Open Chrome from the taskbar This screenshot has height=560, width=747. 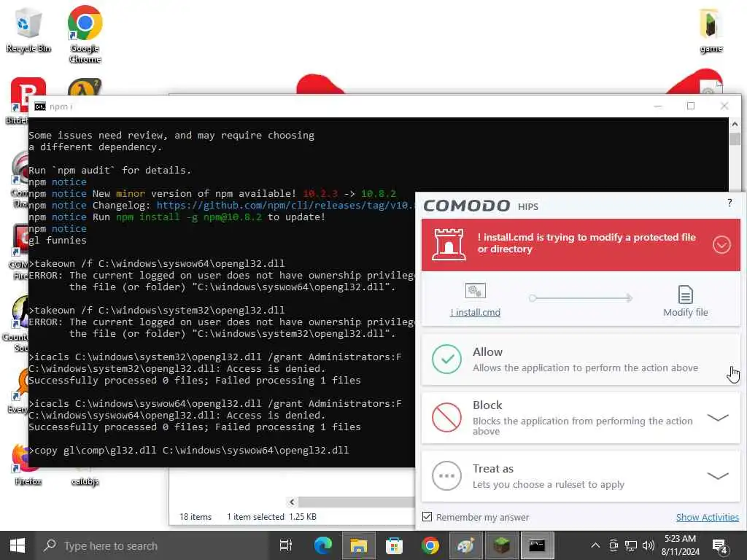coord(430,545)
